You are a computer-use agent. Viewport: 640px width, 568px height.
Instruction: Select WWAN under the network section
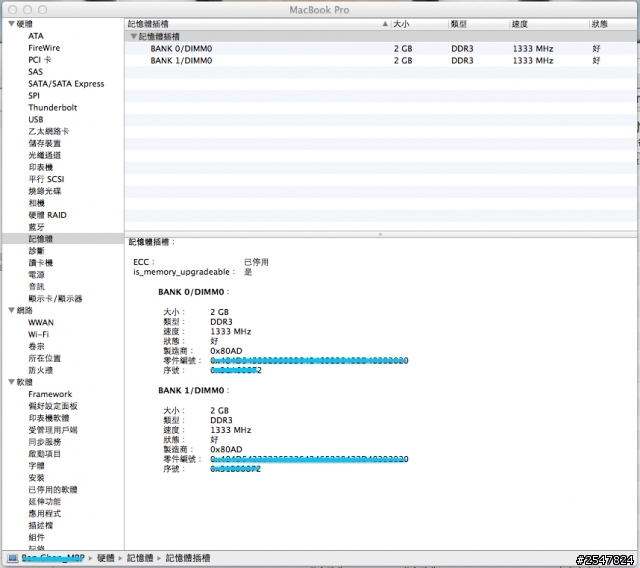(41, 322)
